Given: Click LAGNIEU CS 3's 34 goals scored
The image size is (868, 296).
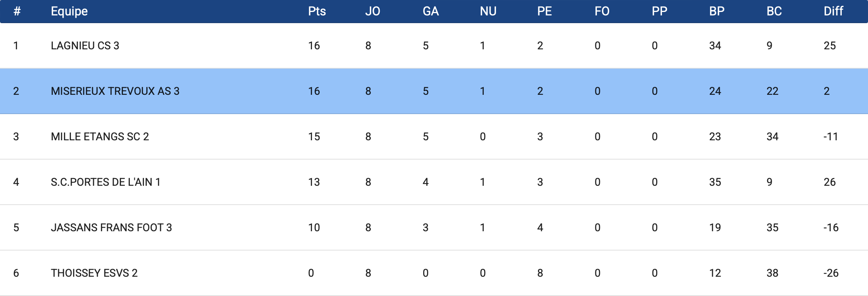Looking at the screenshot, I should coord(715,45).
